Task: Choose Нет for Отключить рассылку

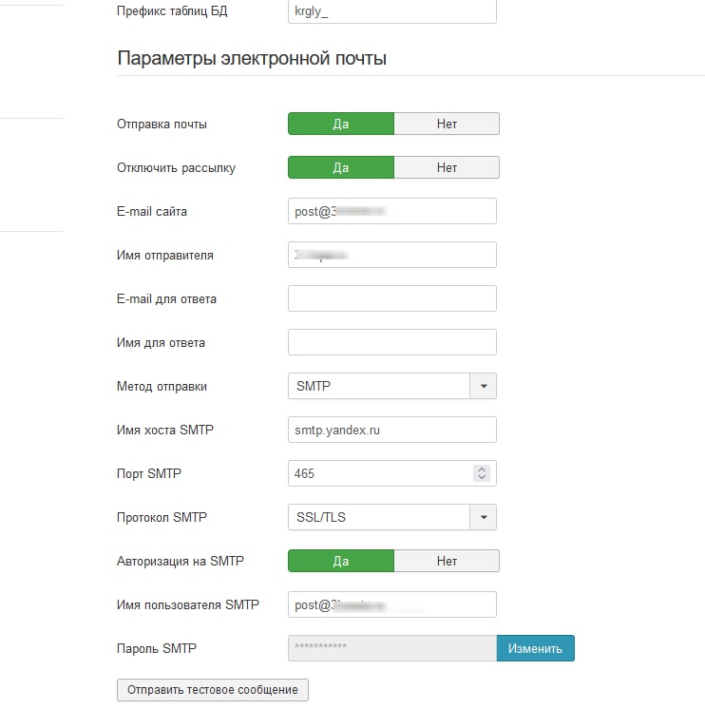Action: pyautogui.click(x=447, y=167)
